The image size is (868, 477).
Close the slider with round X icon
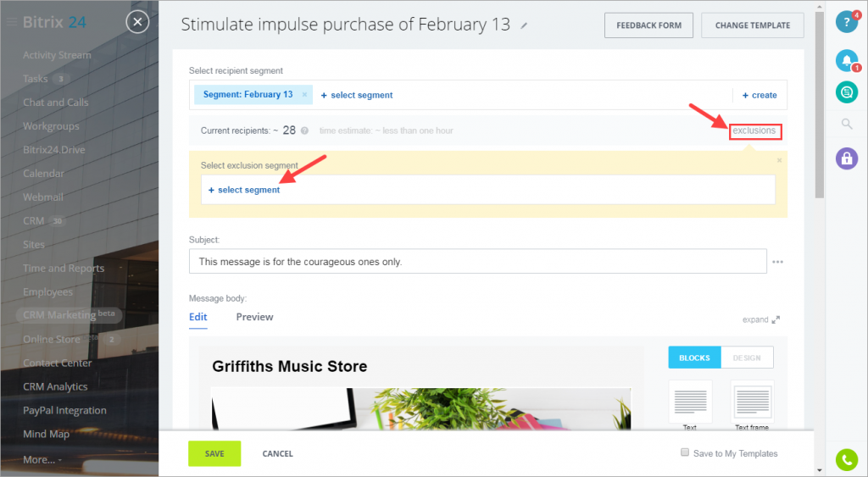click(x=137, y=22)
